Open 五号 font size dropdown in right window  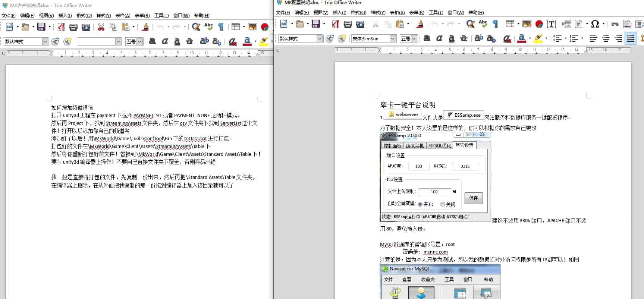tap(414, 38)
